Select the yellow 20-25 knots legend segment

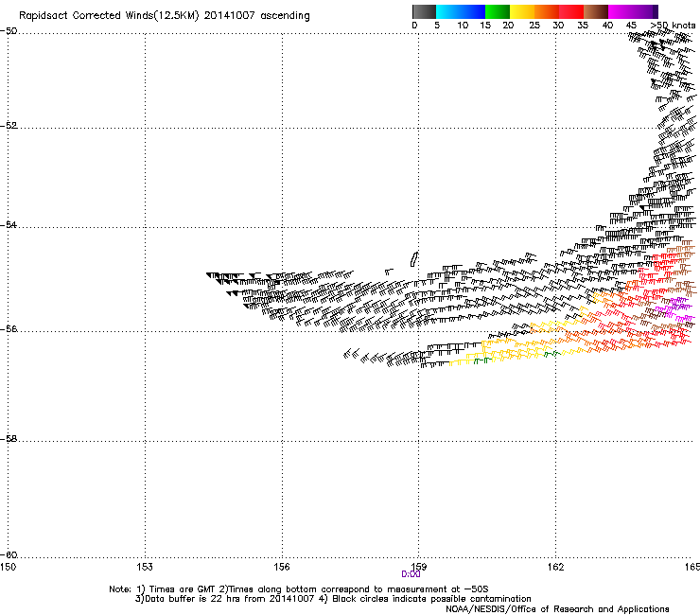522,11
